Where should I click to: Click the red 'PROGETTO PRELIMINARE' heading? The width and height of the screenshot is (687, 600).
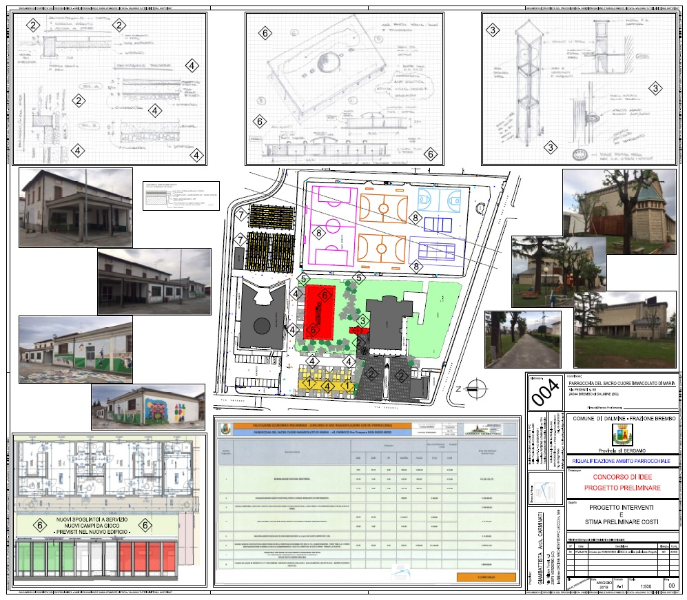point(622,488)
